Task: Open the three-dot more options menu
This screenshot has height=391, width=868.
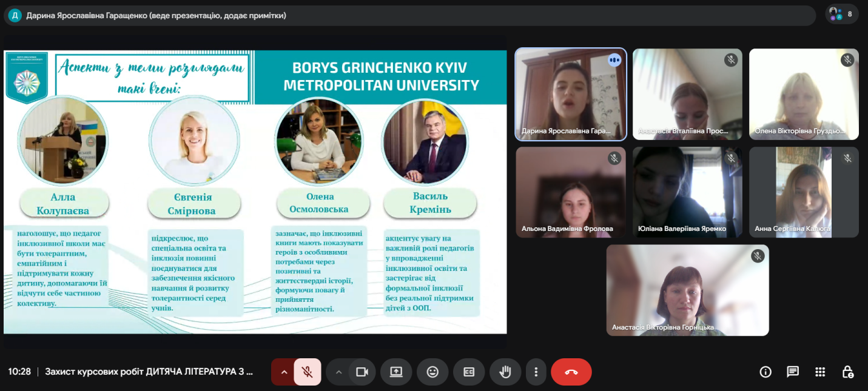Action: (536, 372)
